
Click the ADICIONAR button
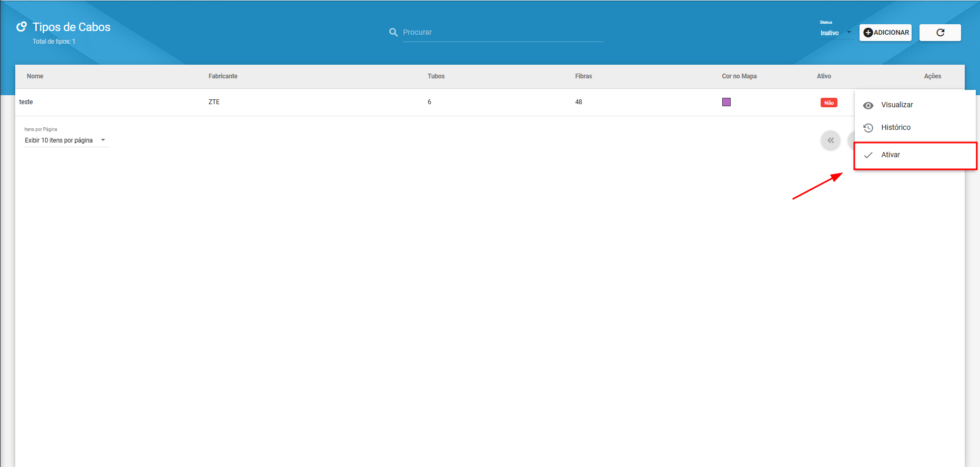tap(886, 33)
